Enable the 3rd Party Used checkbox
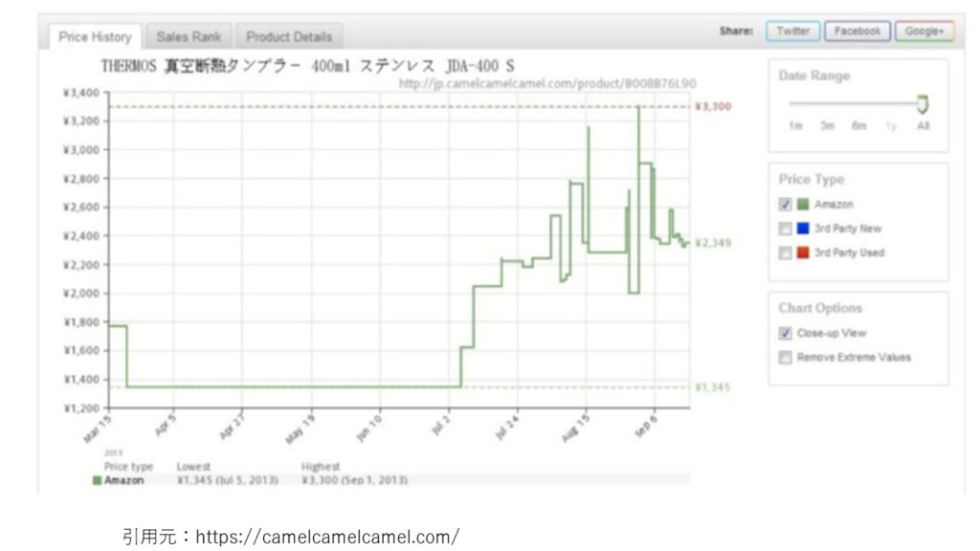 point(785,253)
